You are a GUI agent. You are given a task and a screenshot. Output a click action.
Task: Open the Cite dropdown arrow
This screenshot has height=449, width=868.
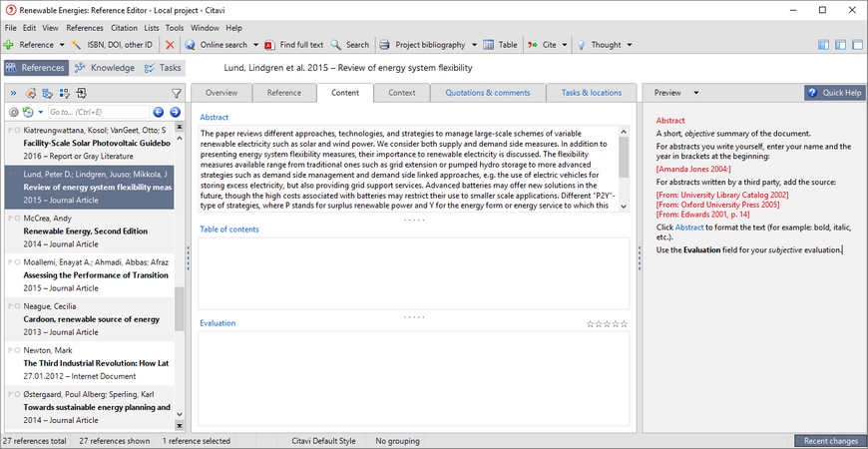[565, 45]
